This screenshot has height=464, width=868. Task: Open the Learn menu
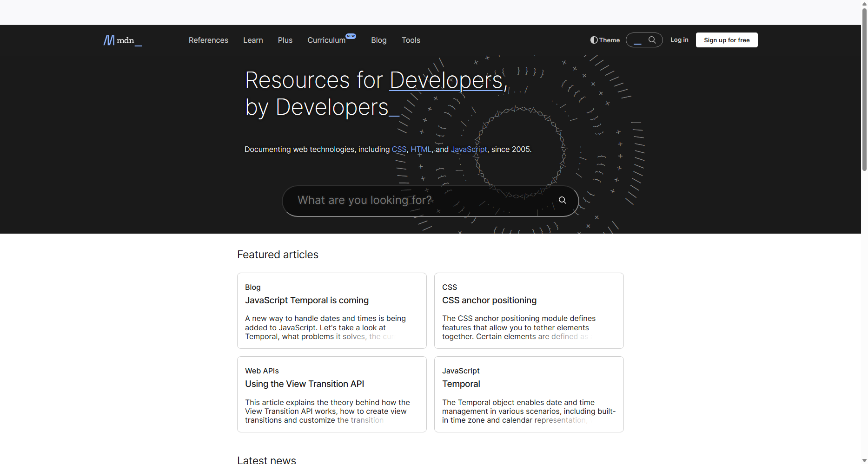253,40
